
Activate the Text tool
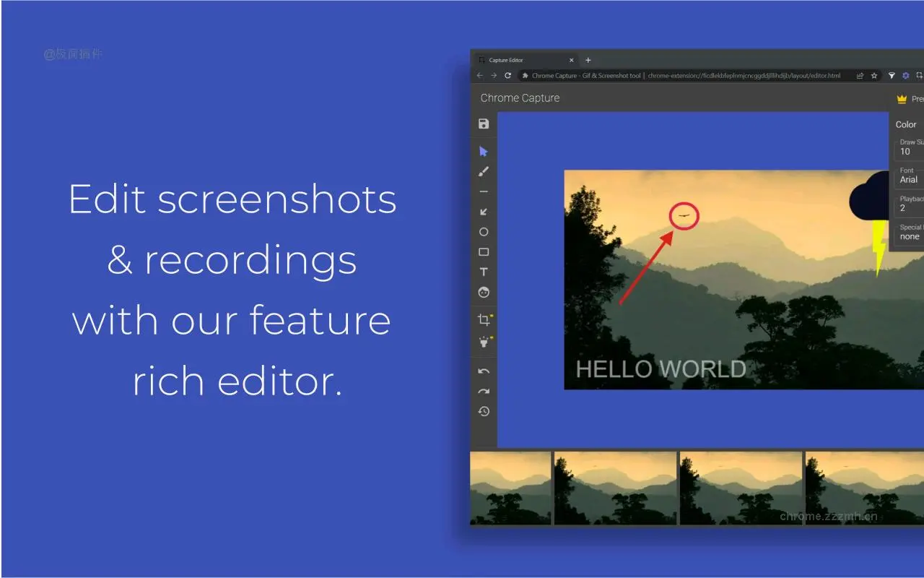click(x=484, y=272)
